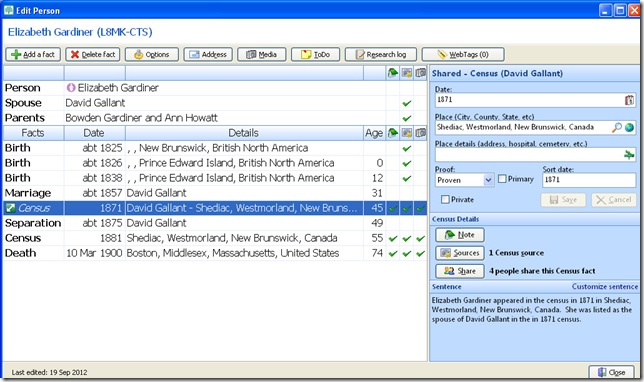This screenshot has height=382, width=644.
Task: Toggle the Private checkbox
Action: (445, 200)
